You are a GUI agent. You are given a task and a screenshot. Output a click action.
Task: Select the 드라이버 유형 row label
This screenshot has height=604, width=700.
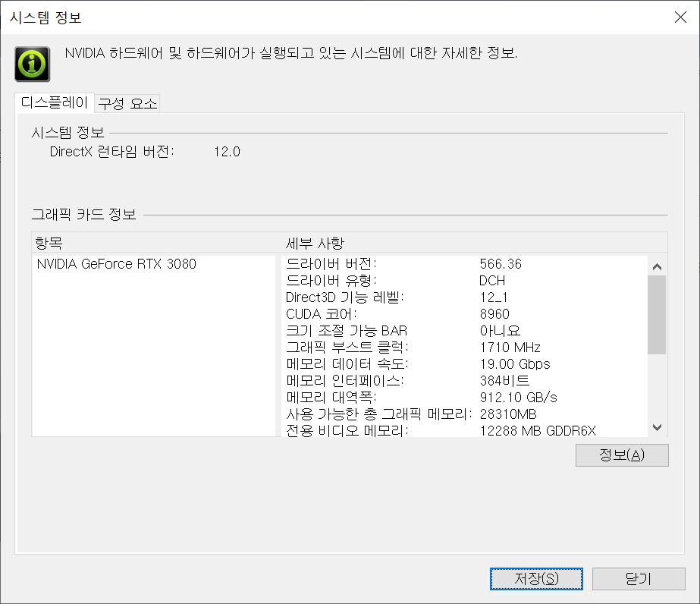(331, 281)
